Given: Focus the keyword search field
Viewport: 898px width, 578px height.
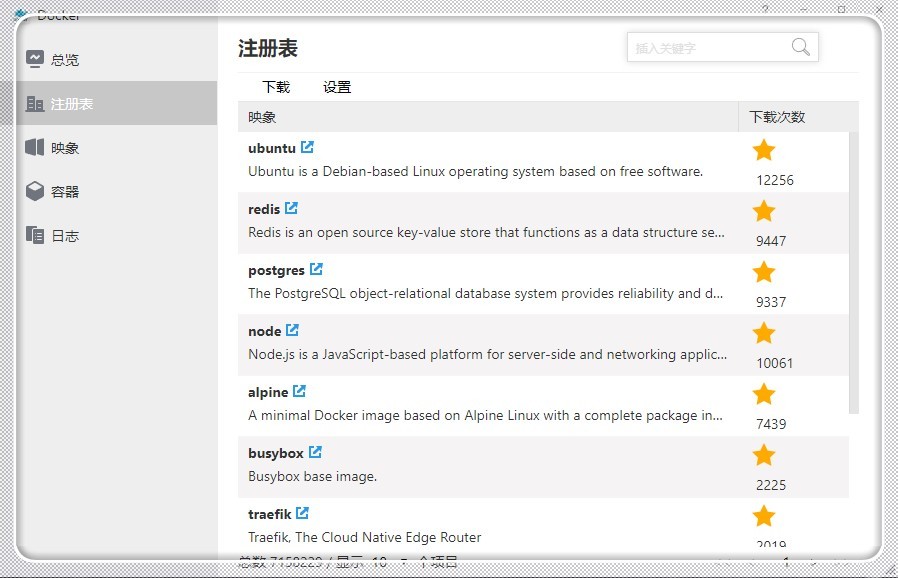Looking at the screenshot, I should point(722,47).
